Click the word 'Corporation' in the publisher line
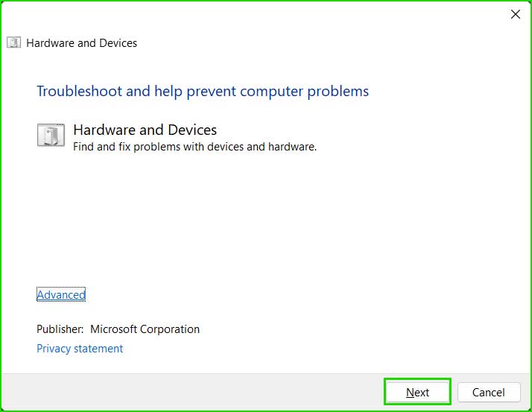The width and height of the screenshot is (532, 412). tap(170, 329)
